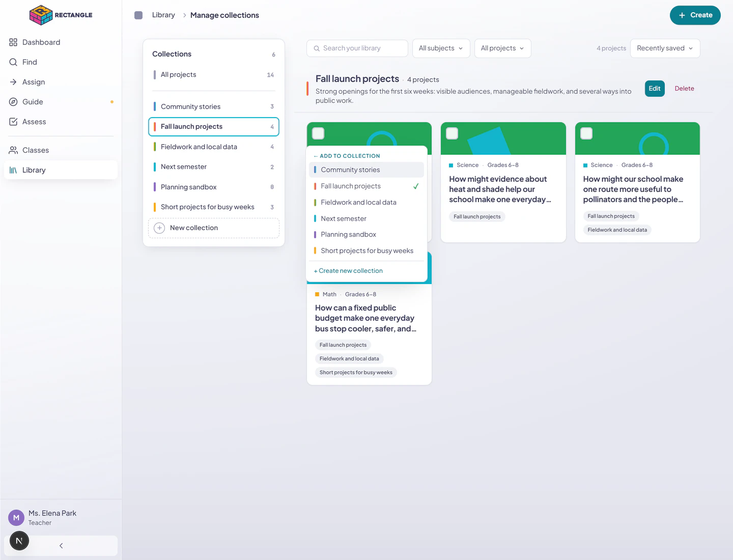Click the Back arrow in Add to collection header

(x=316, y=156)
